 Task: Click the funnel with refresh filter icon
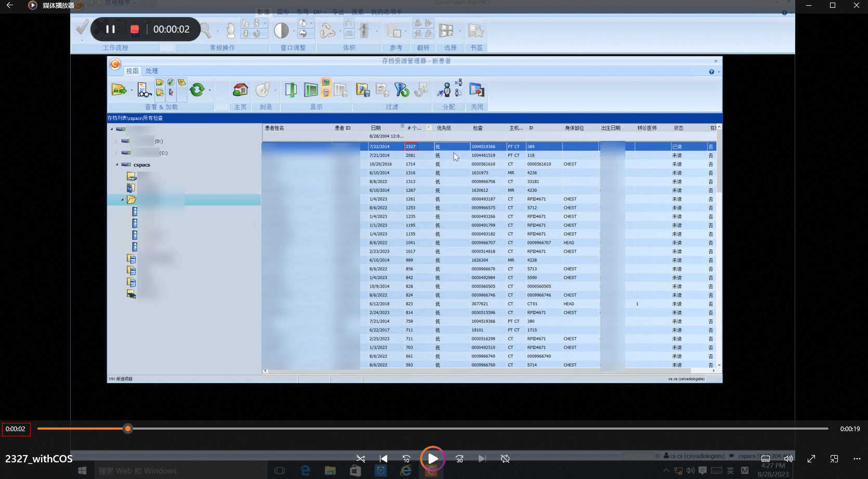[401, 90]
